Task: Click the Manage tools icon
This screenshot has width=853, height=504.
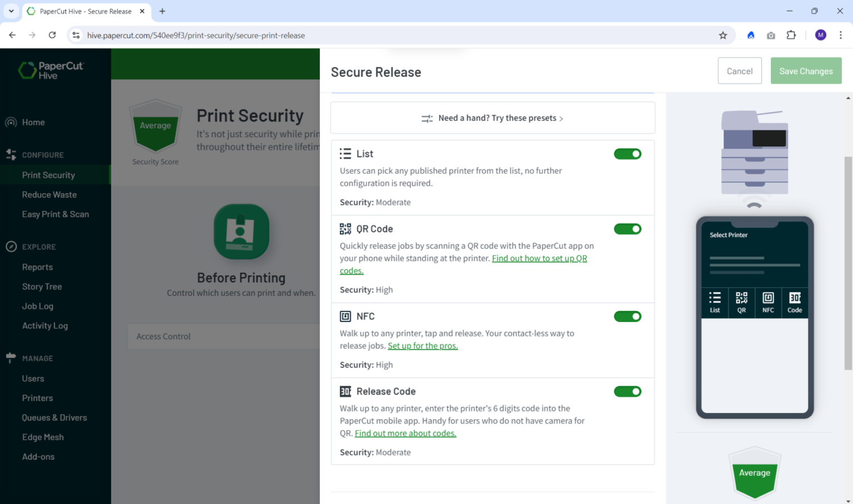Action: tap(11, 358)
